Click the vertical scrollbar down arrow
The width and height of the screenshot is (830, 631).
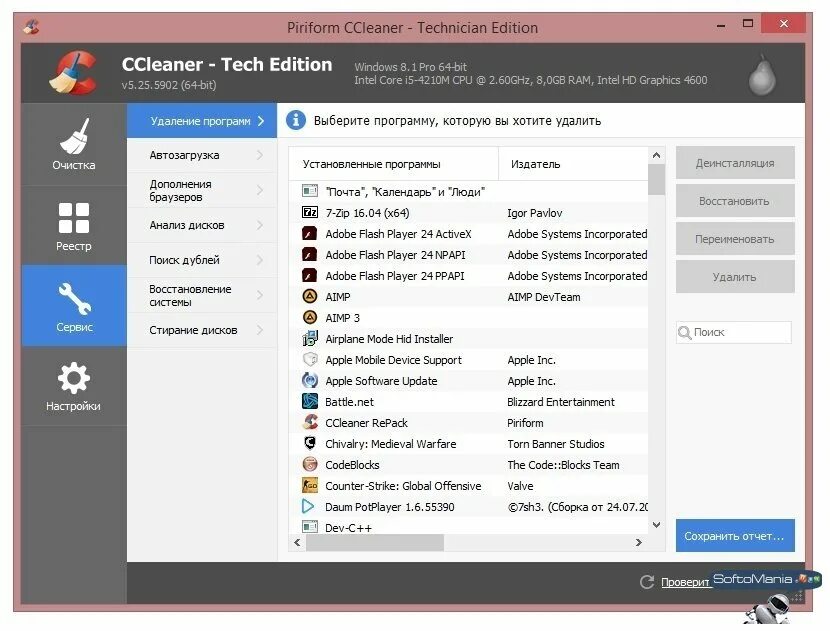[x=656, y=525]
